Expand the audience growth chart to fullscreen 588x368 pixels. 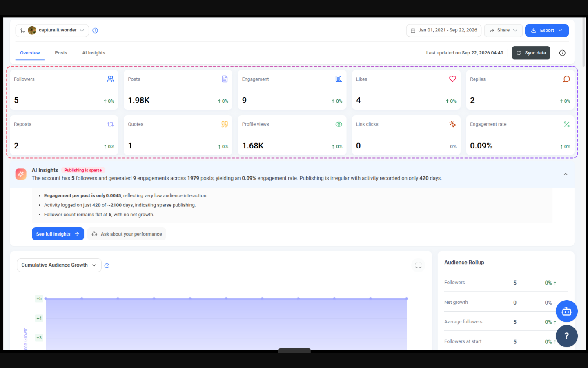[x=418, y=265]
